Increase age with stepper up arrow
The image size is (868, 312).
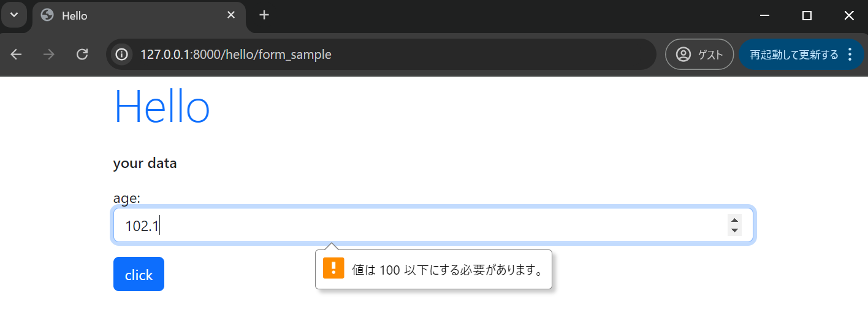tap(734, 220)
